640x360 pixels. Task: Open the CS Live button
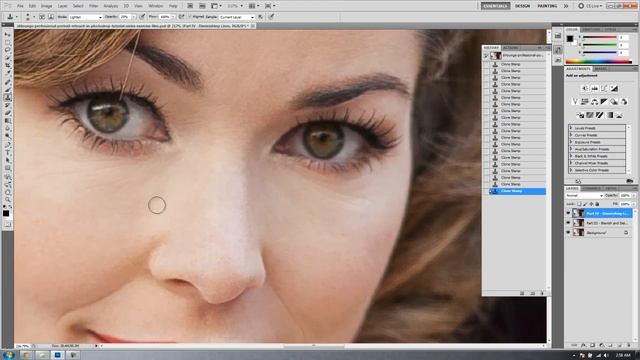coord(590,6)
